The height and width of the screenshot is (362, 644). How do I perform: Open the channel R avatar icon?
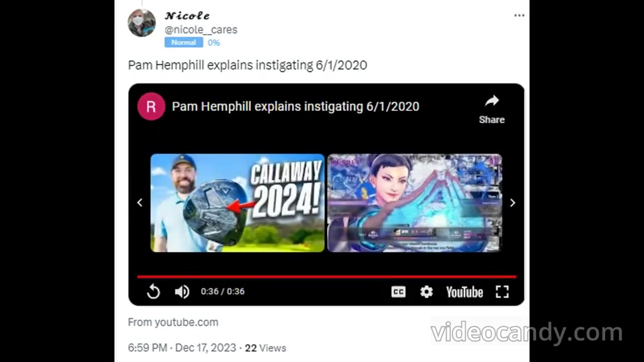tap(151, 106)
